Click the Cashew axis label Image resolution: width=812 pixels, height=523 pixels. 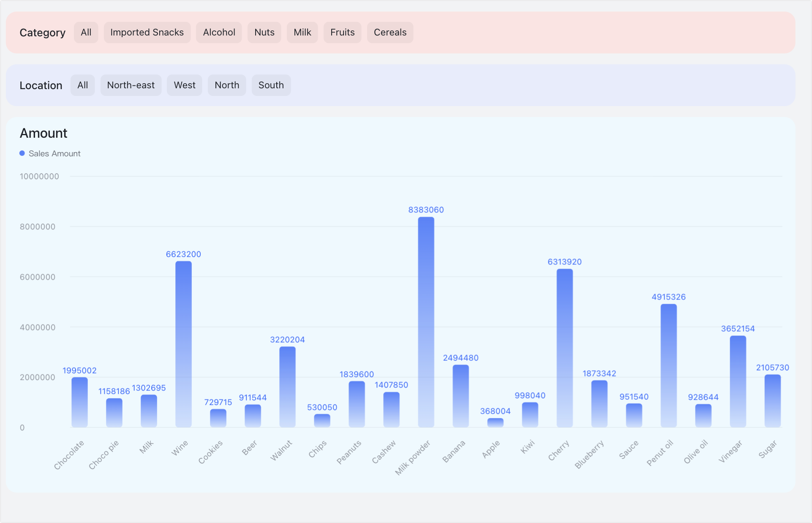pos(384,452)
